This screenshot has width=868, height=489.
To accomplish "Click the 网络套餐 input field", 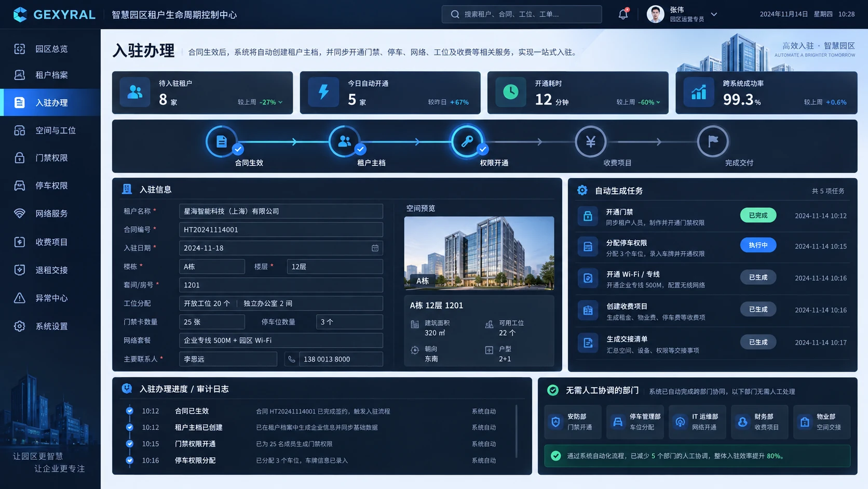I will pos(281,340).
